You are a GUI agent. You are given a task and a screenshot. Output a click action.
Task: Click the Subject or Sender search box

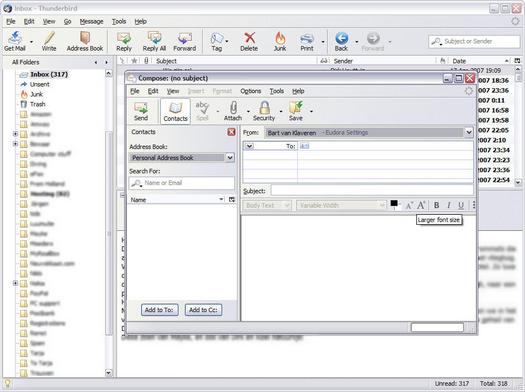pos(474,42)
